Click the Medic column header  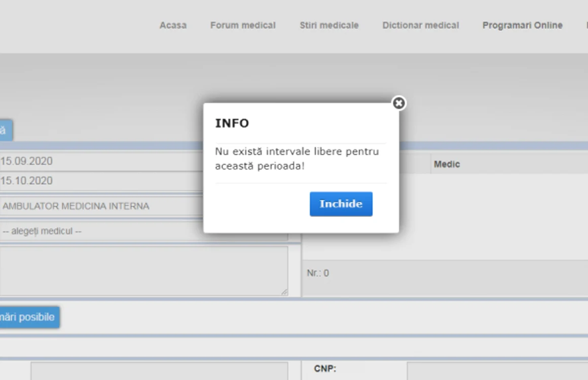pos(447,164)
